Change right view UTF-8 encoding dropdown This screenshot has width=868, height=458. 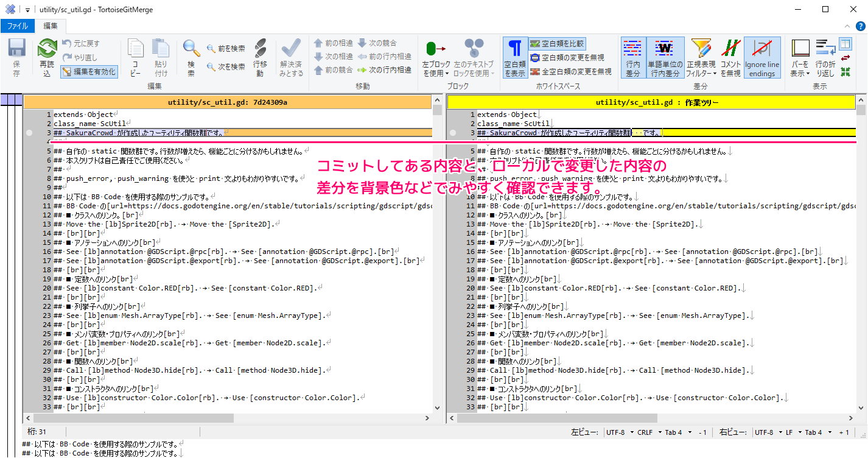(x=768, y=432)
